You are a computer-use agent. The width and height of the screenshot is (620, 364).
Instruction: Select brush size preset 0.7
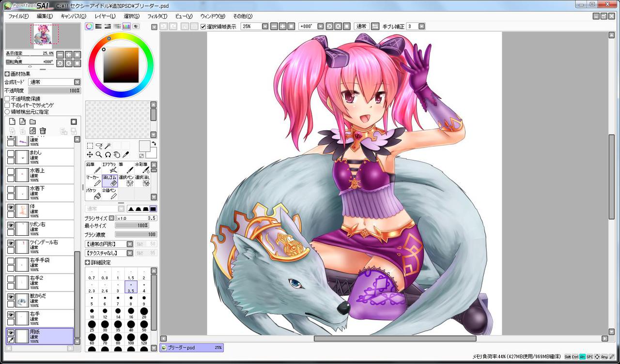point(92,274)
